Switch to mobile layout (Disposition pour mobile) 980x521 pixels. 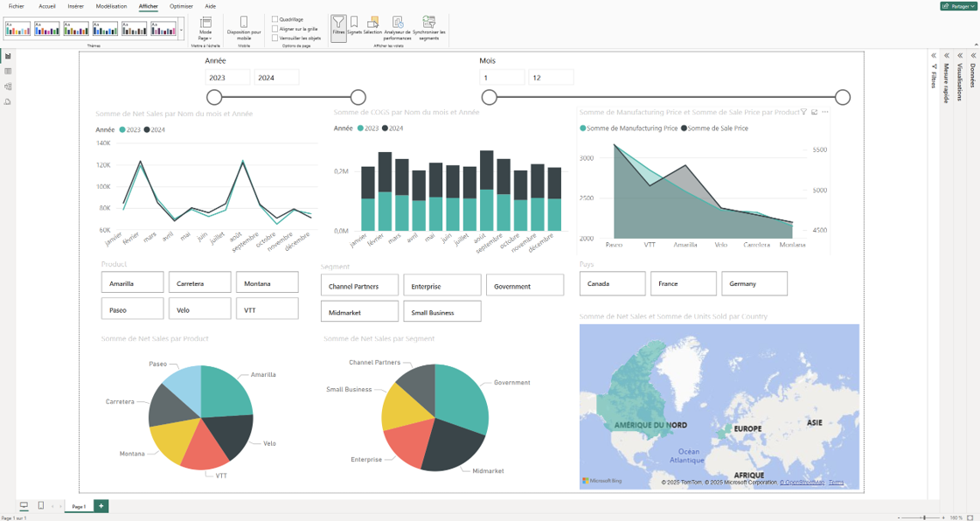coord(244,26)
